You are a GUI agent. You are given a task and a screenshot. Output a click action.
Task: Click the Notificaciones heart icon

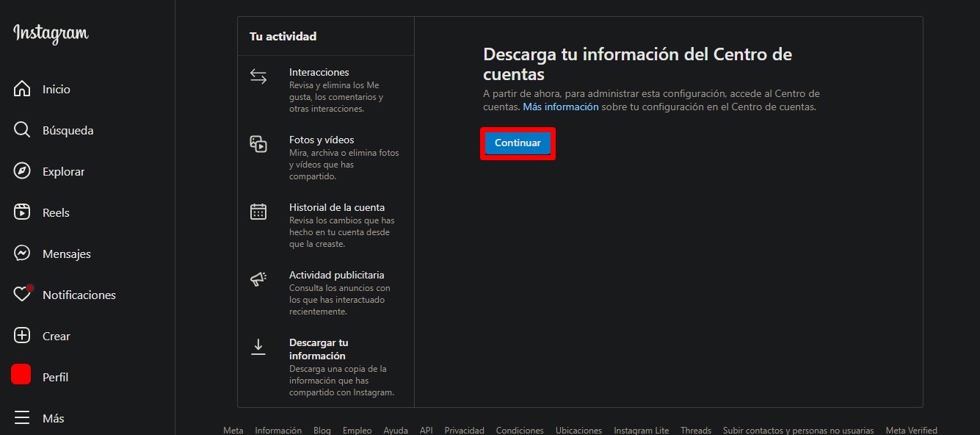[23, 294]
